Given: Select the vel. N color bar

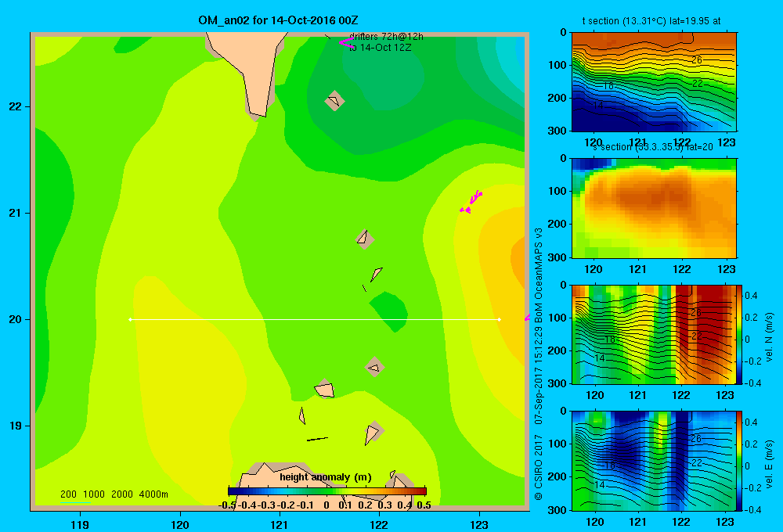Looking at the screenshot, I should [739, 334].
